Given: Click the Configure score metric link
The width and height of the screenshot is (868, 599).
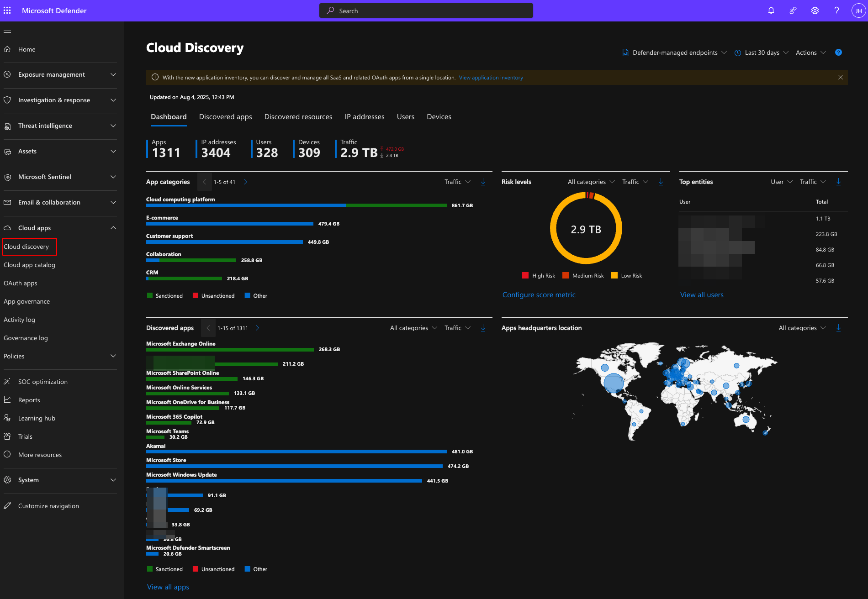Looking at the screenshot, I should (x=539, y=295).
